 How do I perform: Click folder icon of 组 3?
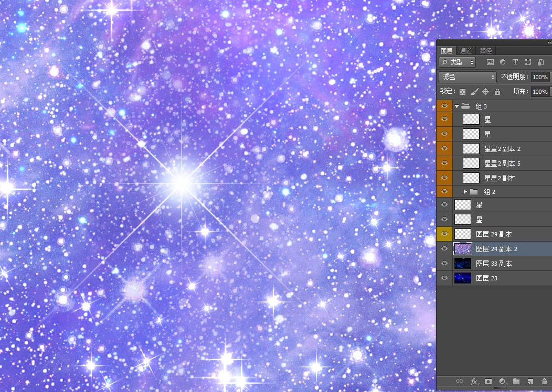click(466, 106)
